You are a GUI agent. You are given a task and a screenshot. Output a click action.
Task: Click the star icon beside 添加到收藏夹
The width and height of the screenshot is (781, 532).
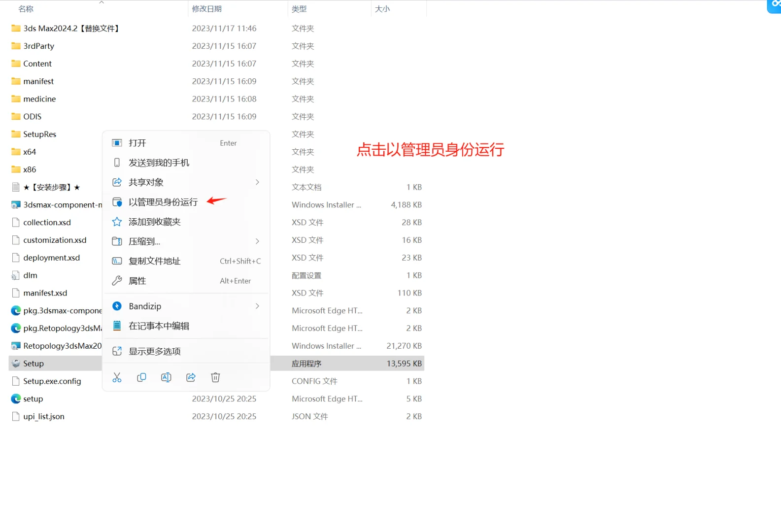click(117, 222)
